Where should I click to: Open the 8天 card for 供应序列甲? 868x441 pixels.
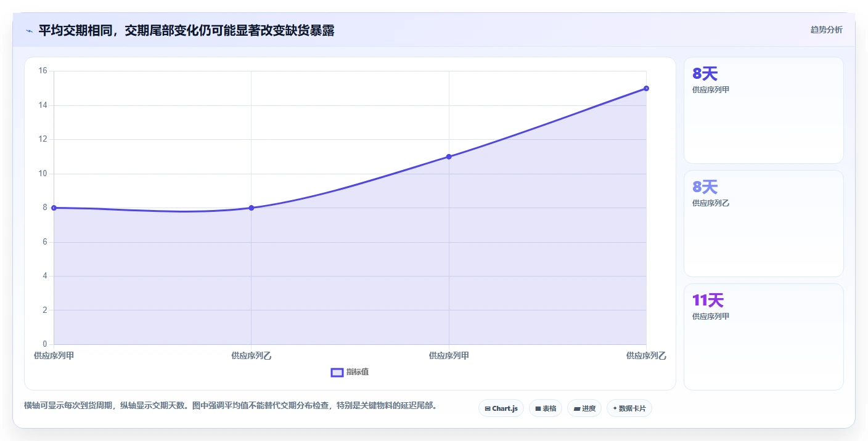764,110
